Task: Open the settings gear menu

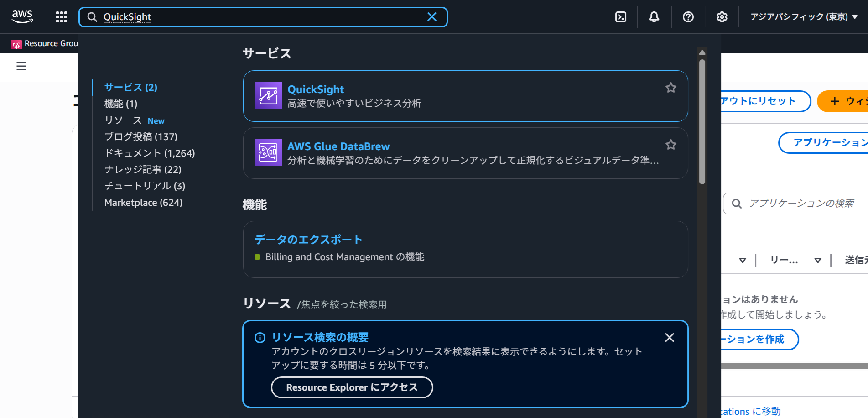Action: click(722, 17)
